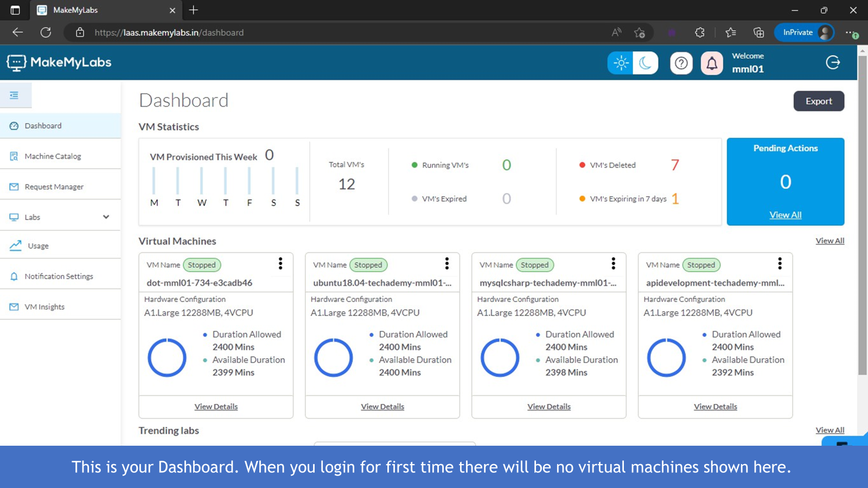
Task: Click the address bar URL field
Action: click(358, 33)
